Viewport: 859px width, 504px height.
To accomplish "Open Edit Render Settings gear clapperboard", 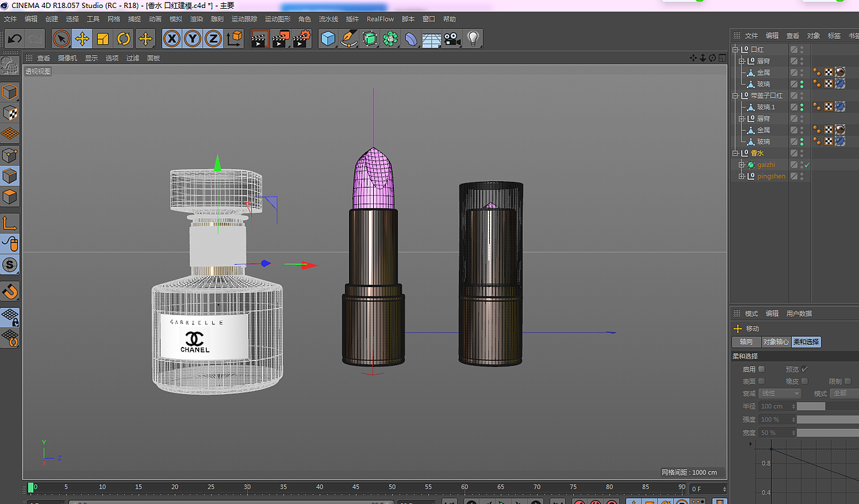I will coord(301,39).
